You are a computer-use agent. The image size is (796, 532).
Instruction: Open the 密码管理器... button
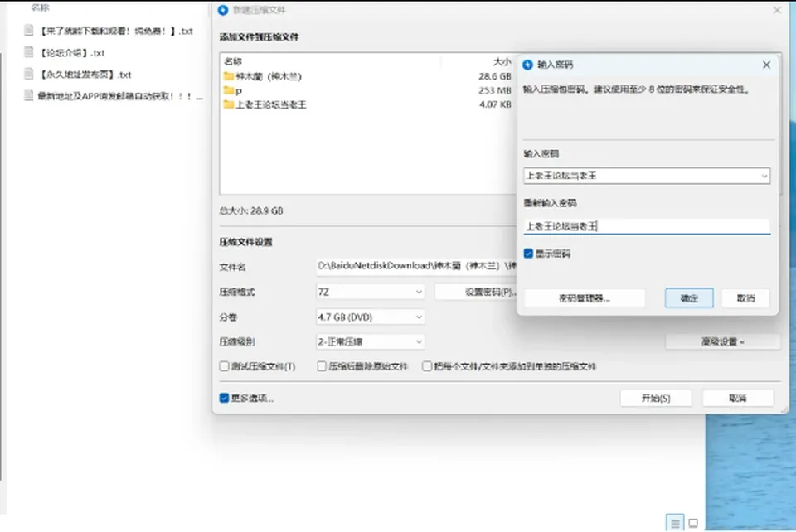(x=585, y=298)
